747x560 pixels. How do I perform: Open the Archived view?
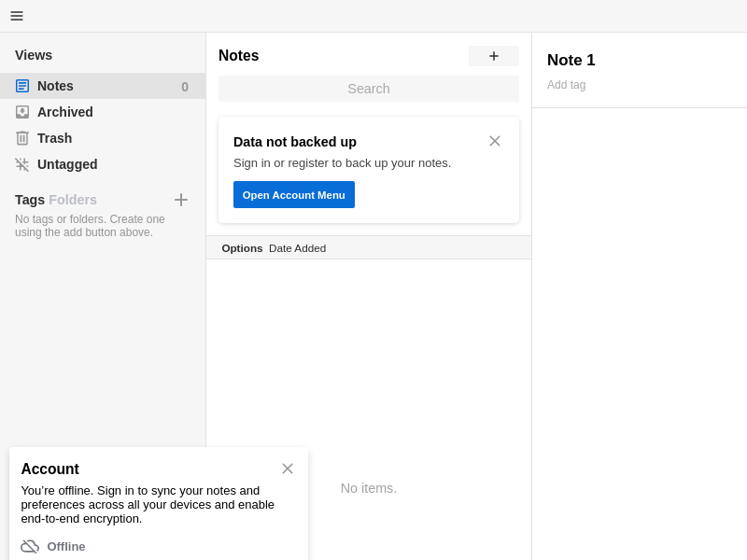point(103,112)
